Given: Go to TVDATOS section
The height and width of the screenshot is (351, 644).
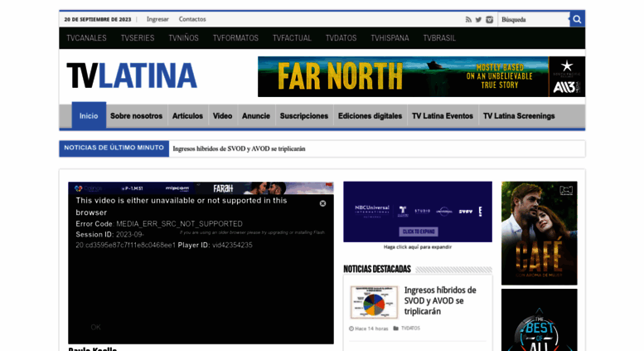Looking at the screenshot, I should [x=341, y=38].
